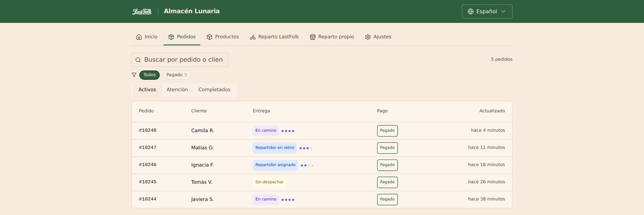Open order #10244

pos(148,199)
